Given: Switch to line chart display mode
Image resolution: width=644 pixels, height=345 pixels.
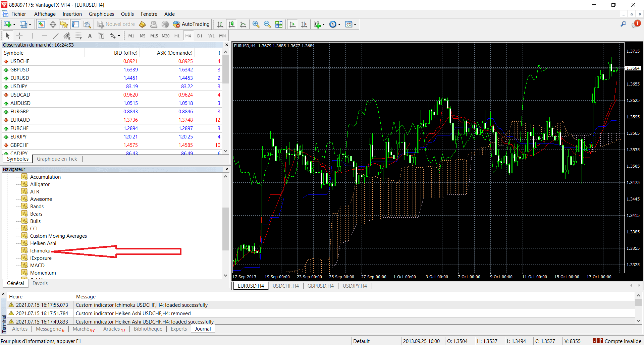Looking at the screenshot, I should pos(243,24).
